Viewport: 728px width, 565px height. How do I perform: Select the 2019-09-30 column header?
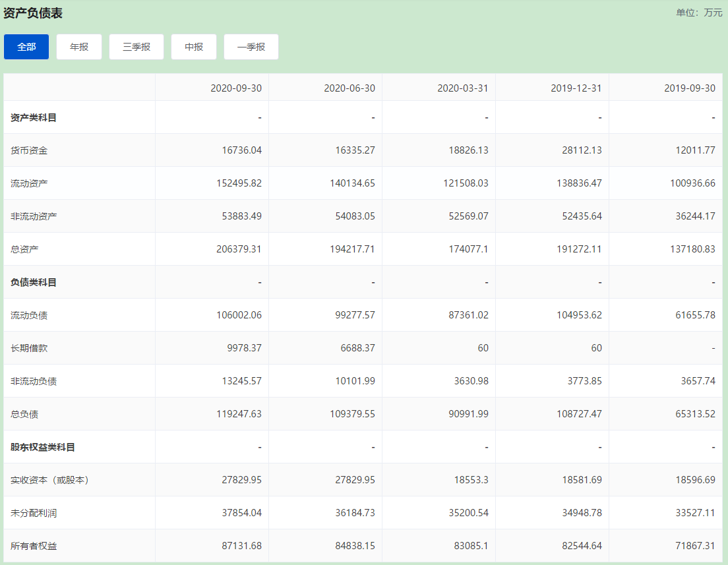689,88
